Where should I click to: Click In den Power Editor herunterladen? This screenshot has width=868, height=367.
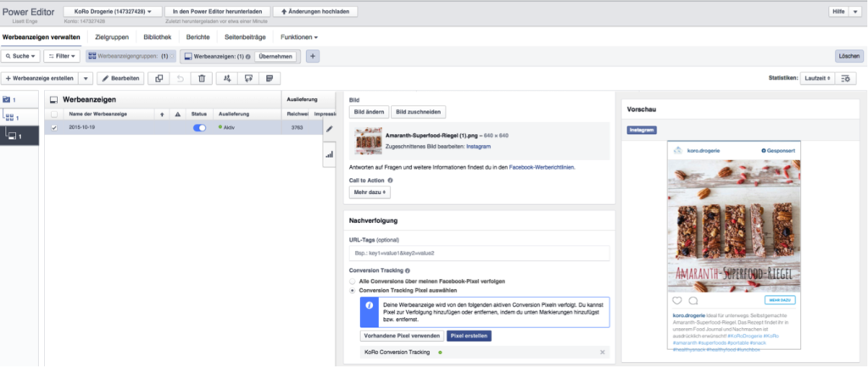217,11
